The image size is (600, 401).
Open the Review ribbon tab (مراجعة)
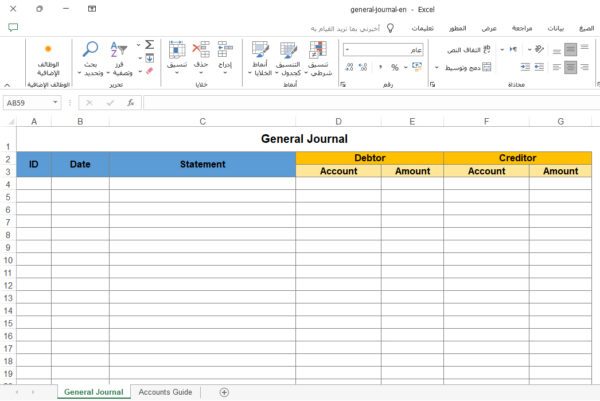pyautogui.click(x=522, y=29)
